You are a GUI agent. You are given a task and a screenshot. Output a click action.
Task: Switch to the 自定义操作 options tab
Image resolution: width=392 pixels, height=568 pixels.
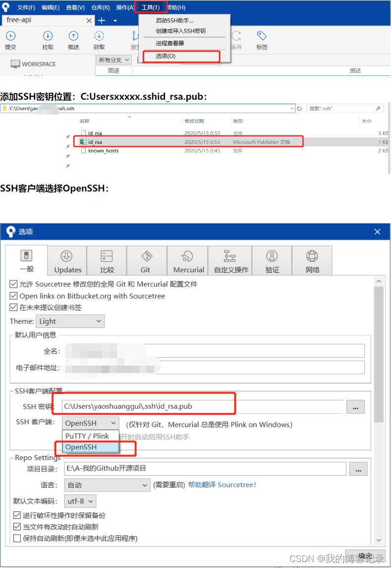230,260
